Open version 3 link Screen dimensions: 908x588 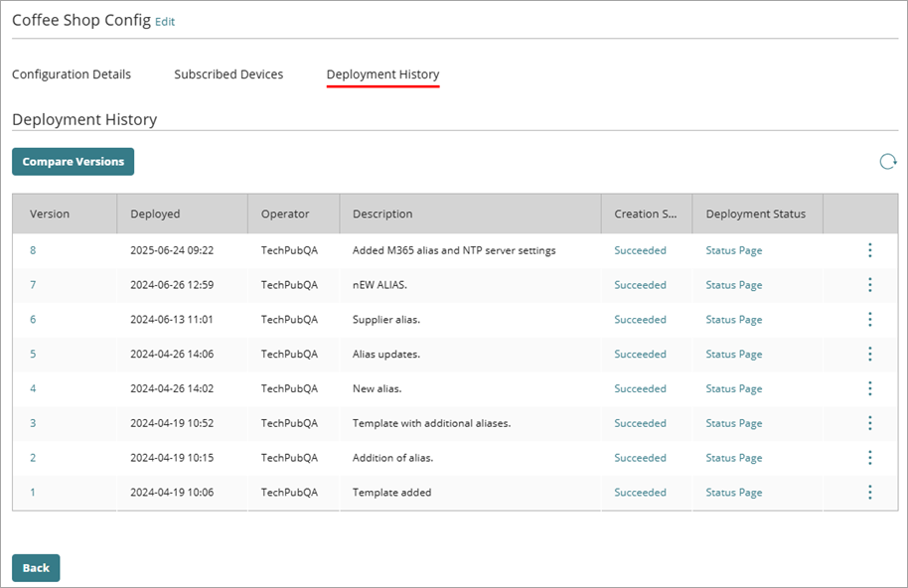[x=33, y=423]
